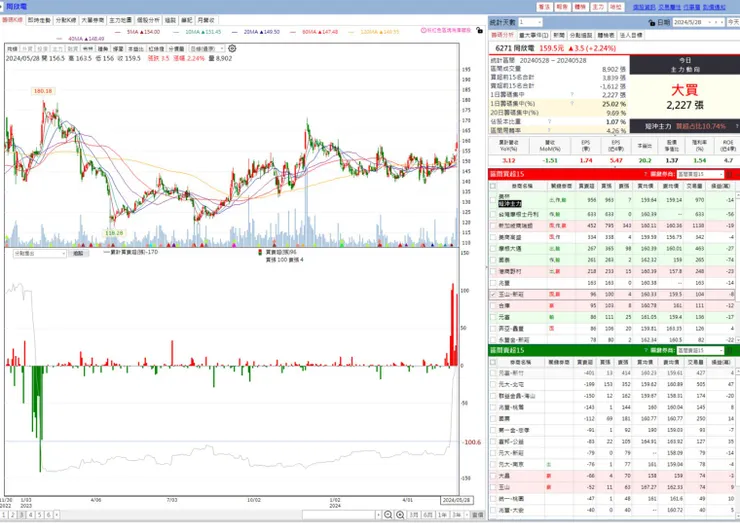Tick the checkbox for 群益金鼎-海山 sell row

(x=493, y=396)
